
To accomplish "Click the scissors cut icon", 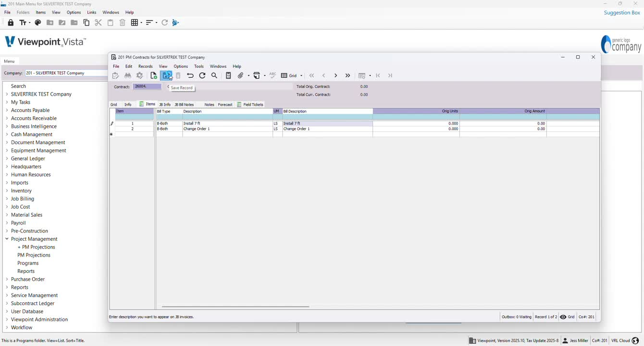I will pyautogui.click(x=99, y=23).
